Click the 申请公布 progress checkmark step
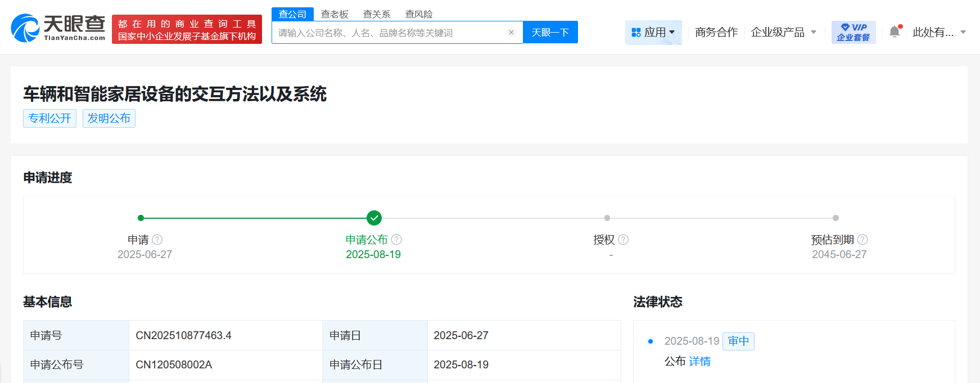980x383 pixels. click(374, 218)
